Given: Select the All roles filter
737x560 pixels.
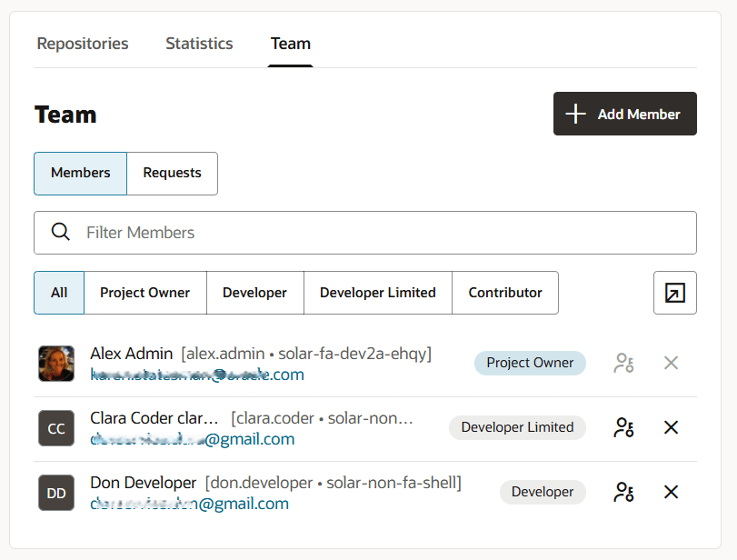Looking at the screenshot, I should (58, 293).
